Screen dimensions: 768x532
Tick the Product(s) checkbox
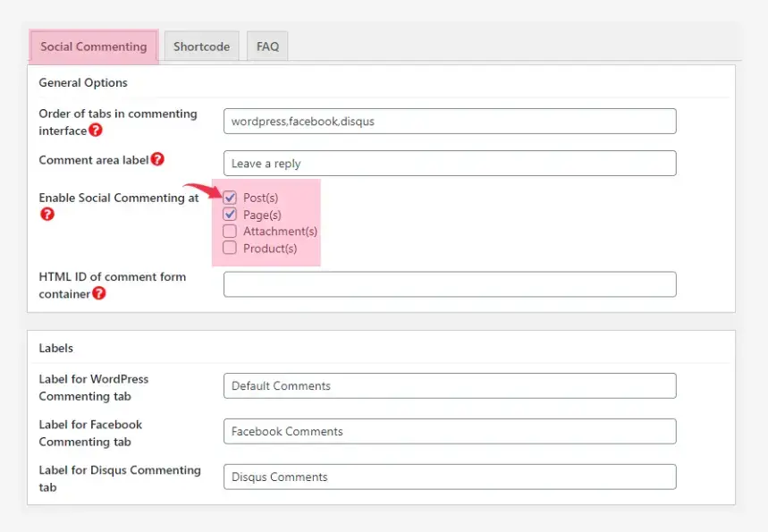point(231,249)
